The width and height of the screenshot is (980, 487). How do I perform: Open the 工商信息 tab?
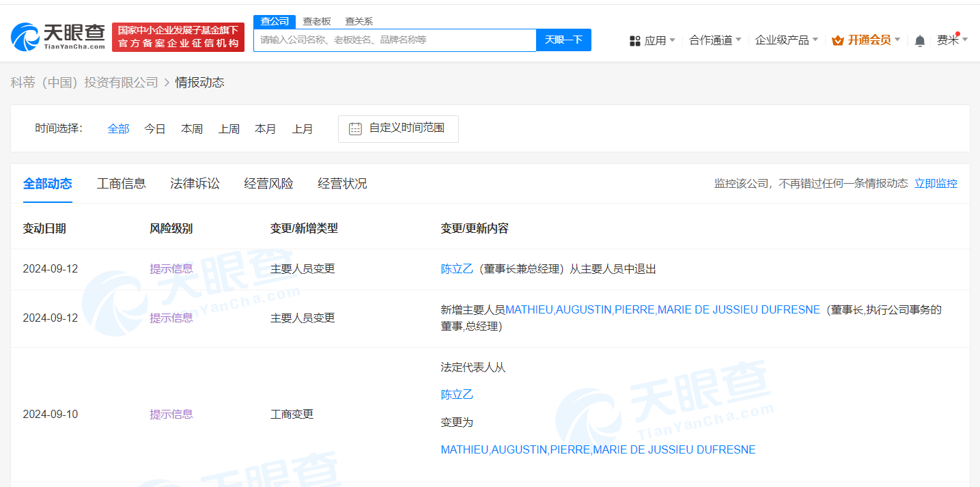click(121, 183)
